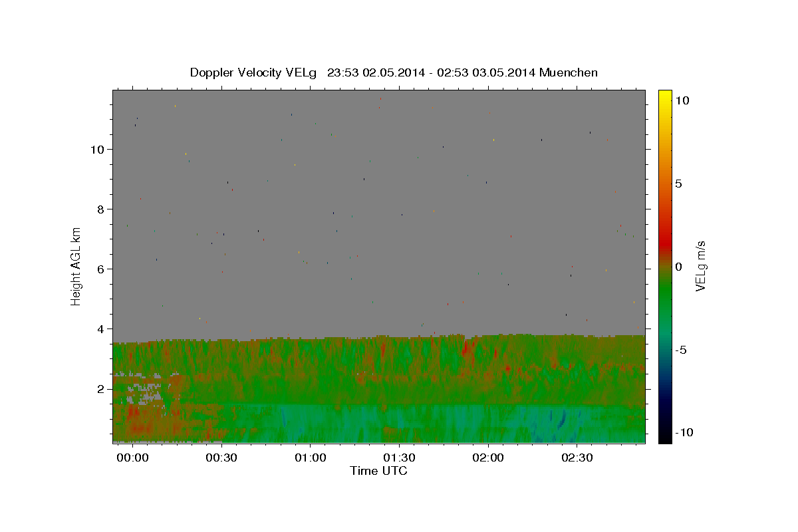798x532 pixels.
Task: Click the height tick label 6
Action: tap(100, 269)
